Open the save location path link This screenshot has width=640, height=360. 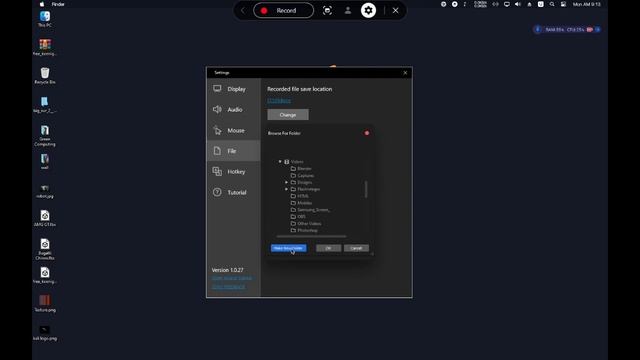(x=279, y=100)
